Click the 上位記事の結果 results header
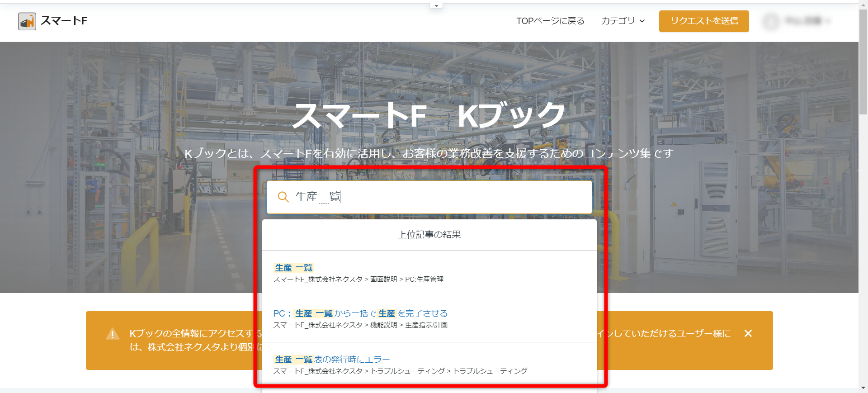 429,235
